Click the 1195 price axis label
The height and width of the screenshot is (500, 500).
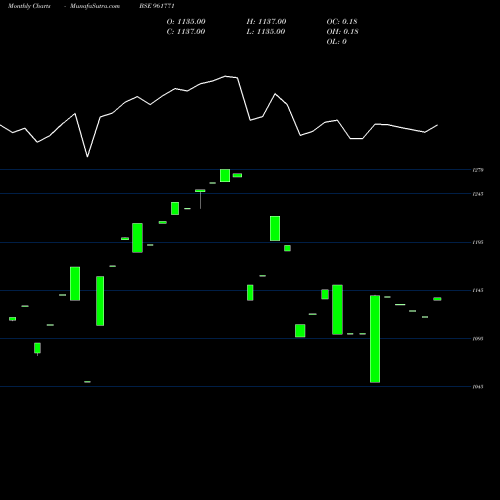[x=478, y=242]
